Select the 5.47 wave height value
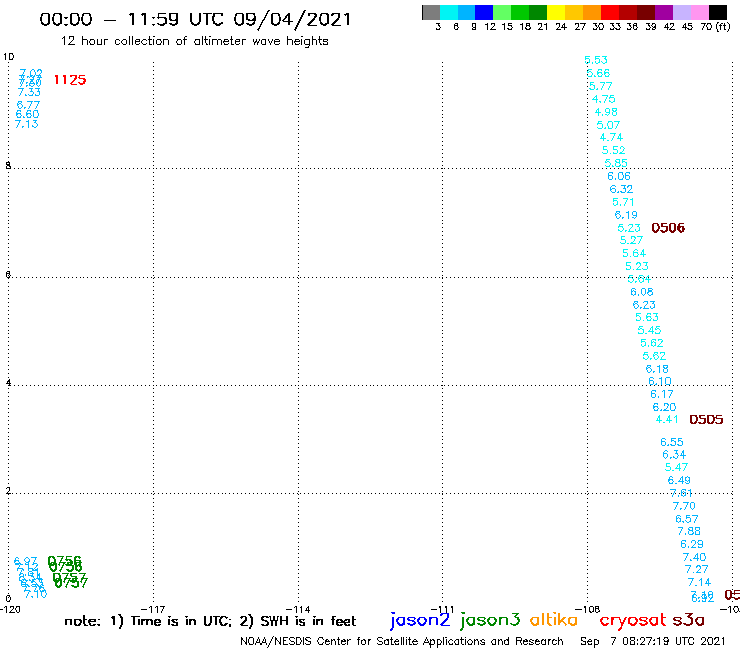The height and width of the screenshot is (650, 740). coord(677,467)
